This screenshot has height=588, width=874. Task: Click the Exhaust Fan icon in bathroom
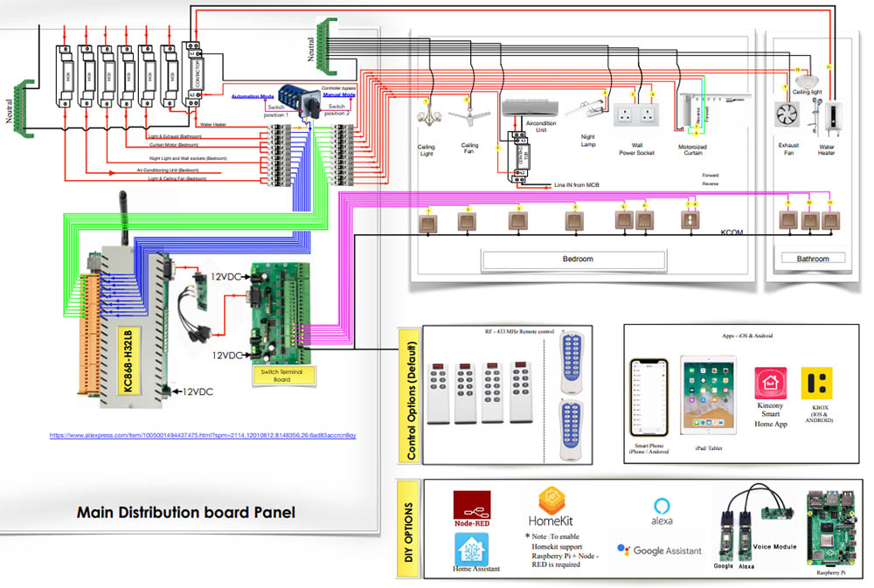pos(787,117)
